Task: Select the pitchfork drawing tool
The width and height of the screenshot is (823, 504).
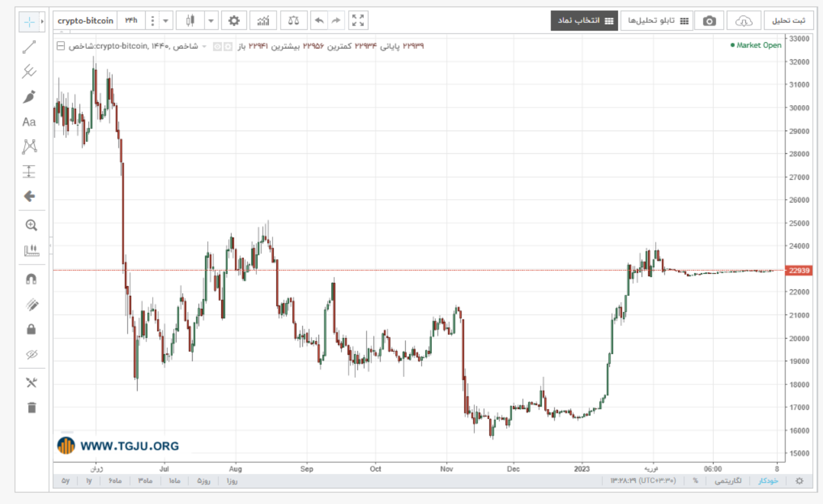Action: pos(29,72)
